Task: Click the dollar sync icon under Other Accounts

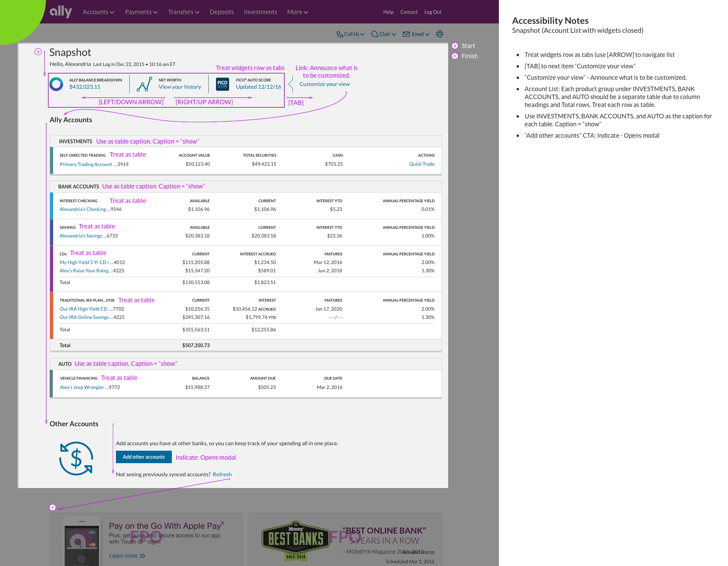Action: click(76, 458)
